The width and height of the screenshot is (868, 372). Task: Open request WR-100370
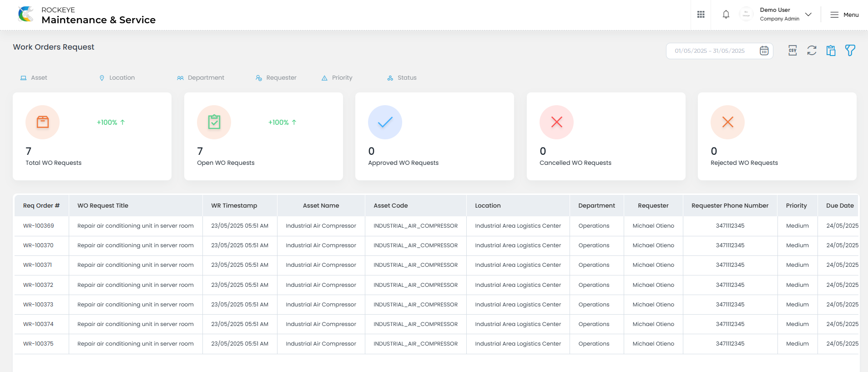[x=39, y=245]
